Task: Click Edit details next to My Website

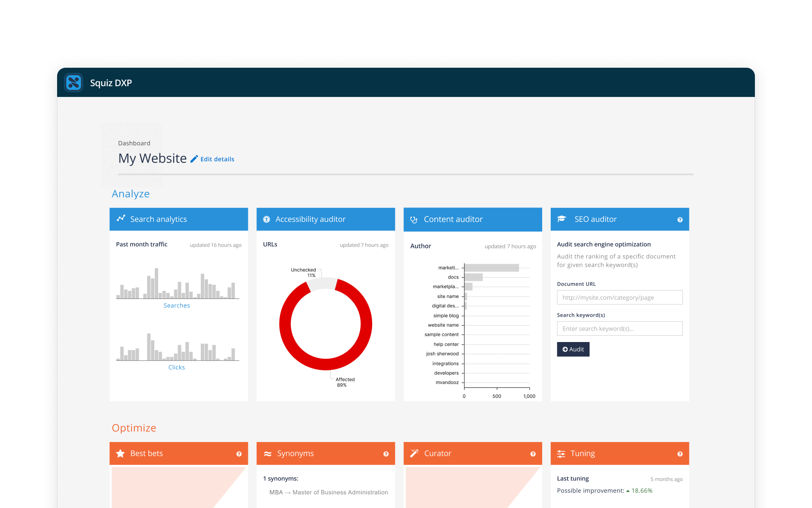Action: pyautogui.click(x=217, y=159)
